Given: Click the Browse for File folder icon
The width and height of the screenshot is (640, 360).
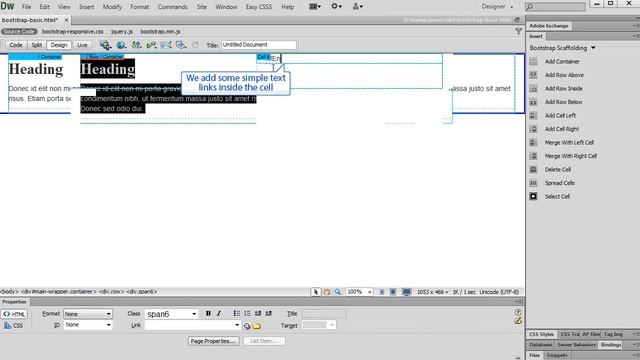Looking at the screenshot, I should 256,326.
